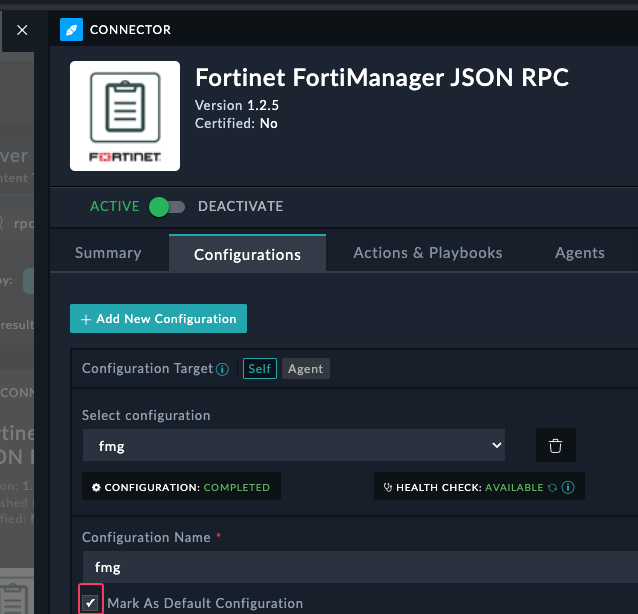
Task: Toggle the Active/Deactivate connector switch
Action: tap(166, 207)
